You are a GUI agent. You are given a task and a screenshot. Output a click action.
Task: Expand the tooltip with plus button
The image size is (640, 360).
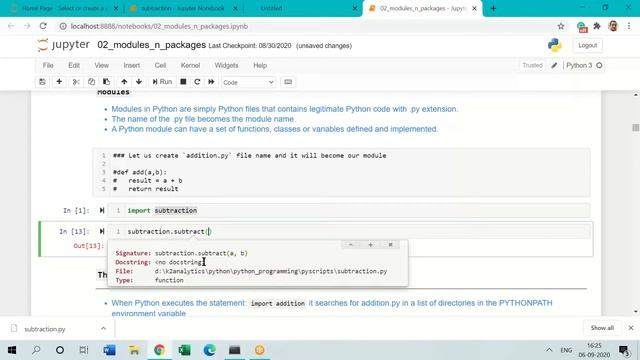(371, 245)
